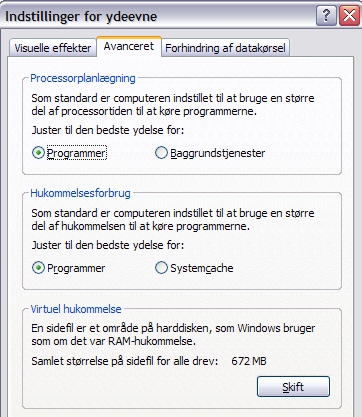Select Programmer radio under Processorplanlægning
Screen dimensions: 362x417
click(38, 153)
